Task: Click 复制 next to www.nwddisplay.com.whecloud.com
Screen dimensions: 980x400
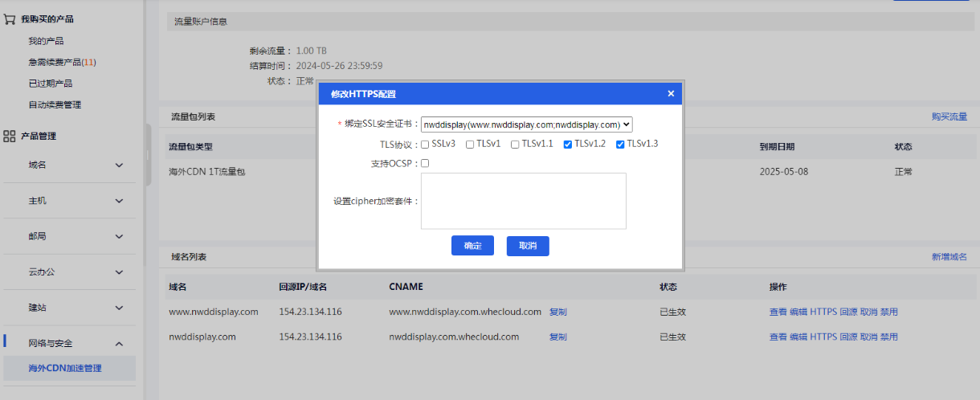Action: (557, 312)
